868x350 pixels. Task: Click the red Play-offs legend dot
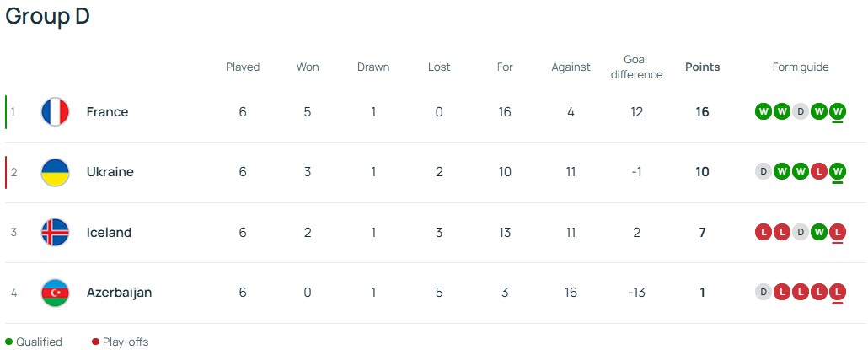(96, 342)
